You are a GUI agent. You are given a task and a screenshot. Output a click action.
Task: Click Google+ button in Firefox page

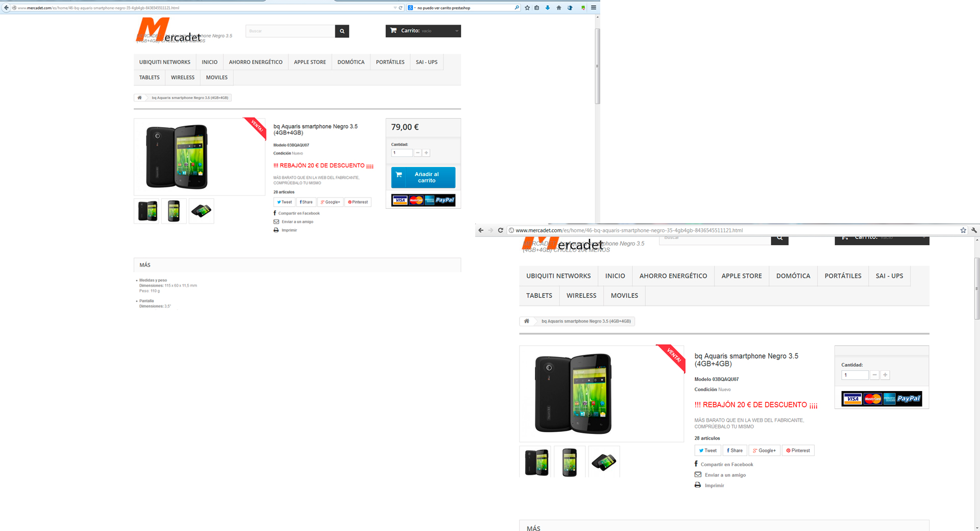(330, 202)
